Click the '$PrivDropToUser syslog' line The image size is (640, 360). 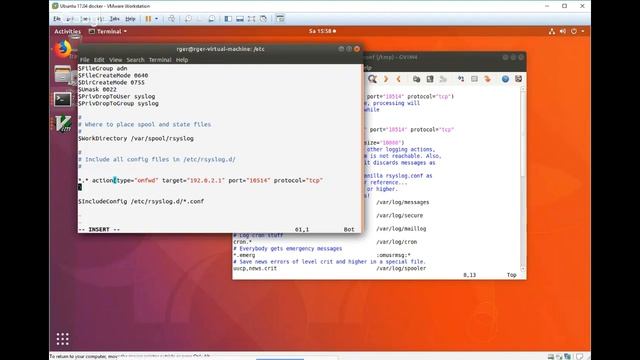coord(117,96)
